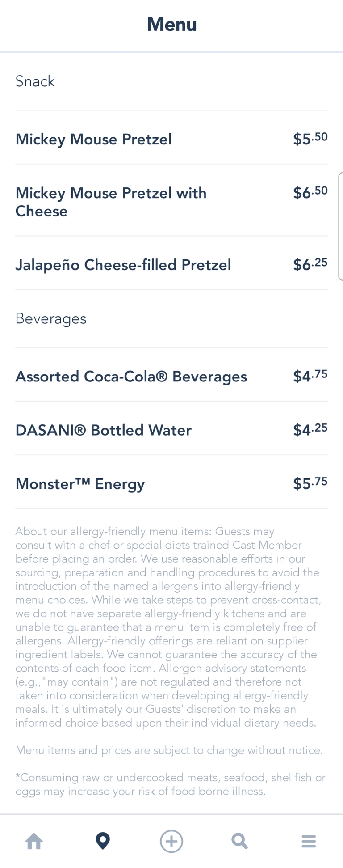Tap the home icon in bottom bar
This screenshot has width=343, height=868.
click(x=34, y=841)
